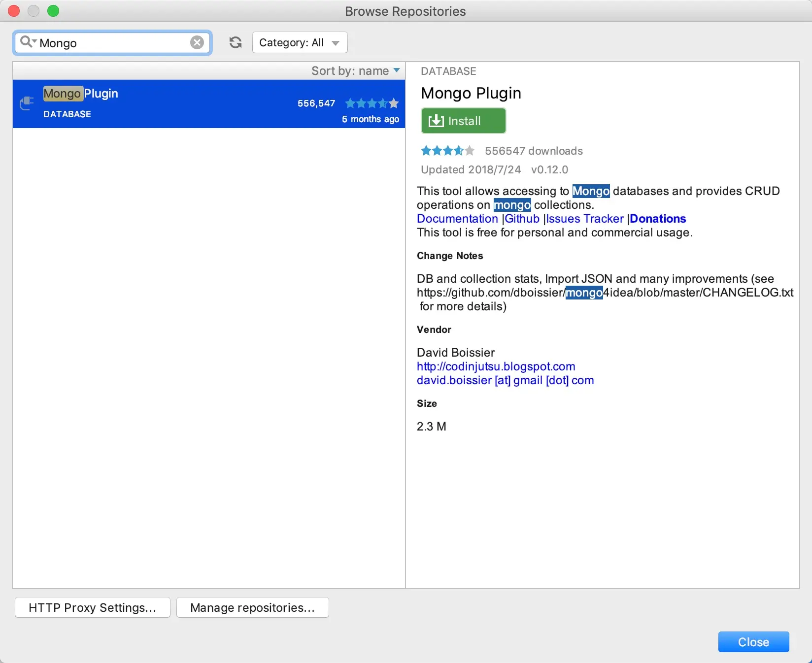Clear the Mongo search text
The width and height of the screenshot is (812, 663).
point(197,43)
